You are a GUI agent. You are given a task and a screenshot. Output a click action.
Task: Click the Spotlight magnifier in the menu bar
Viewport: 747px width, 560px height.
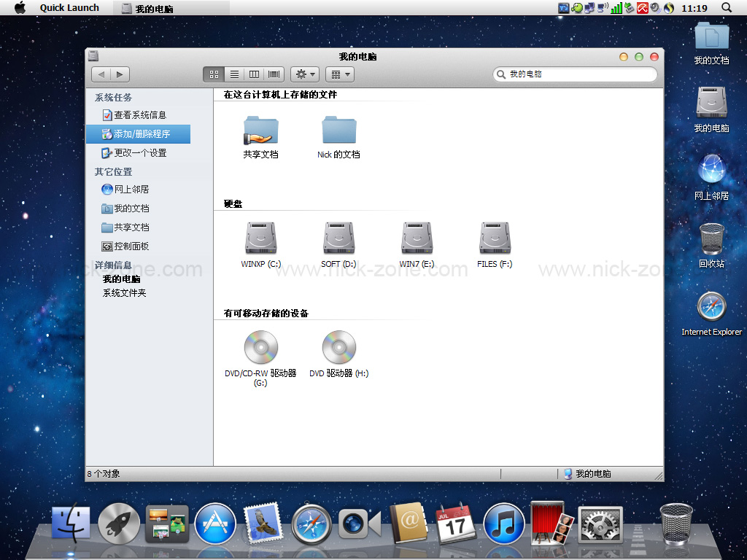point(727,7)
